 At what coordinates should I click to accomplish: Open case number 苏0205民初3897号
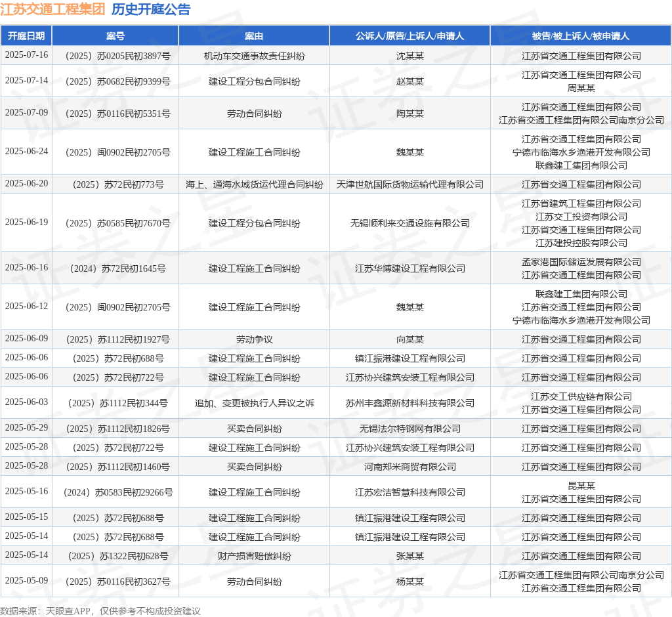tap(115, 56)
